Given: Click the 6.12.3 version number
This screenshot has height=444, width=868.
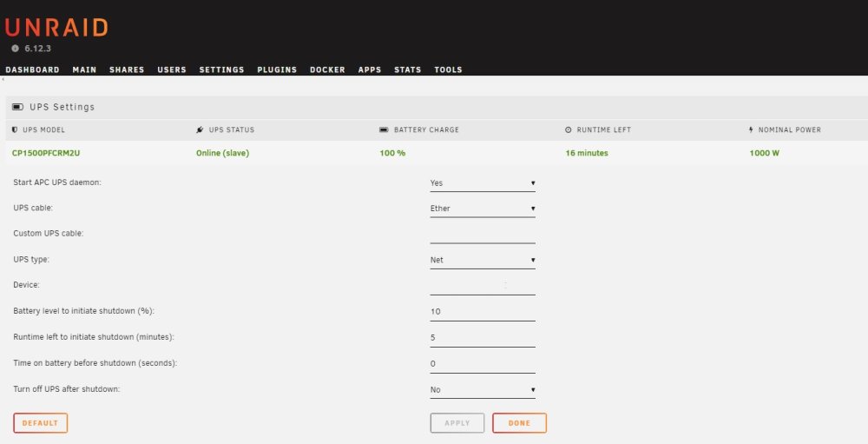Looking at the screenshot, I should [x=37, y=49].
